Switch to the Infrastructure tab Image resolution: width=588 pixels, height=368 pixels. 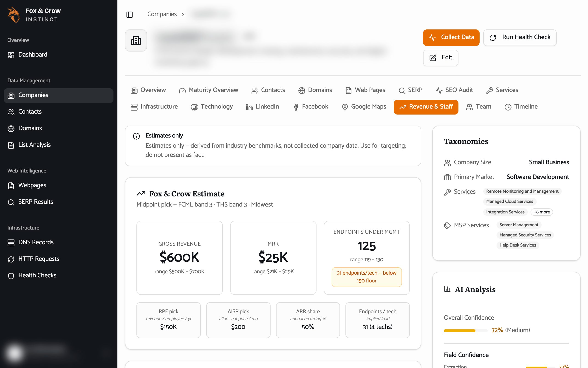154,107
